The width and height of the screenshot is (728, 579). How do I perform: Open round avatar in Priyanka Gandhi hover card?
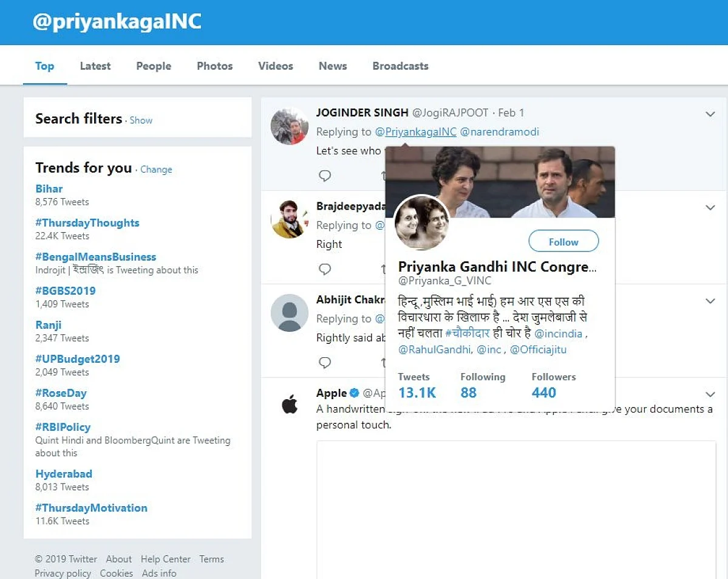(x=421, y=222)
